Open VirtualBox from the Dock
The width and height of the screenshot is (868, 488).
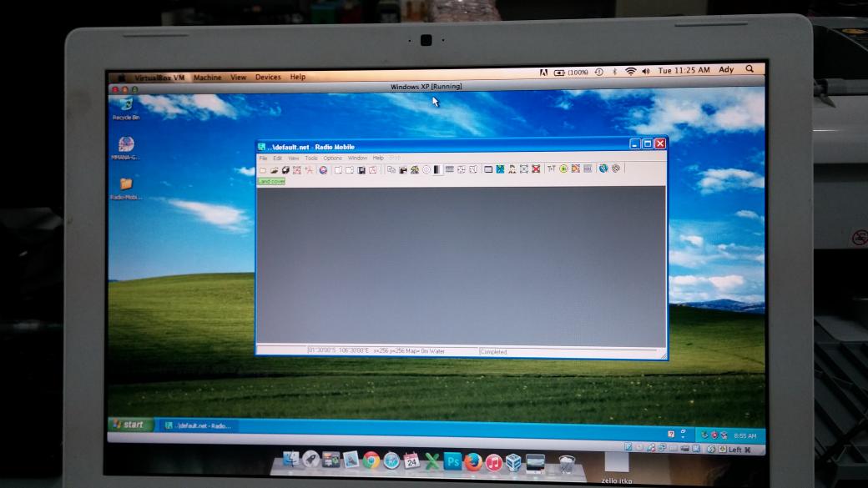tap(513, 462)
